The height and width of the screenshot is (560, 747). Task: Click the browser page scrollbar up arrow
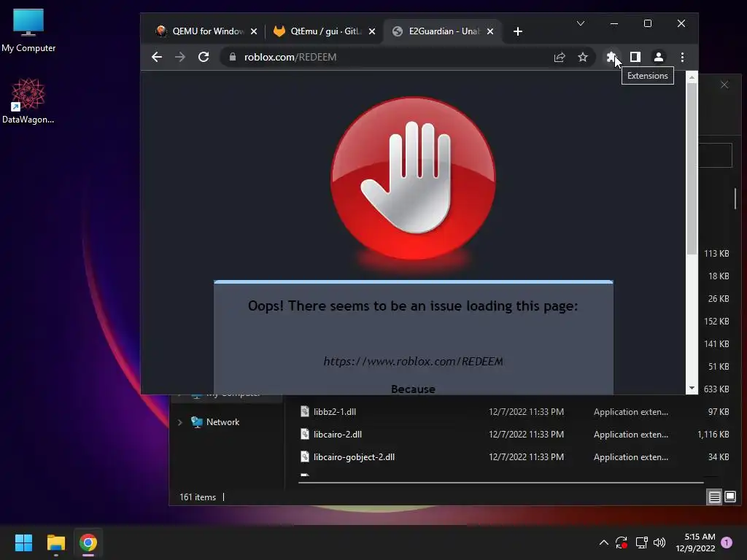point(692,77)
